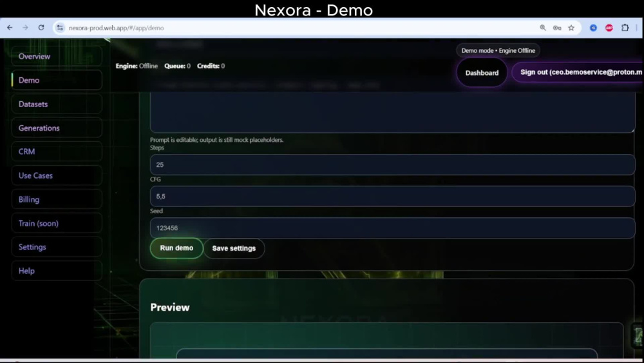Bookmark this page with the star icon
Image resolution: width=644 pixels, height=363 pixels.
coord(571,28)
